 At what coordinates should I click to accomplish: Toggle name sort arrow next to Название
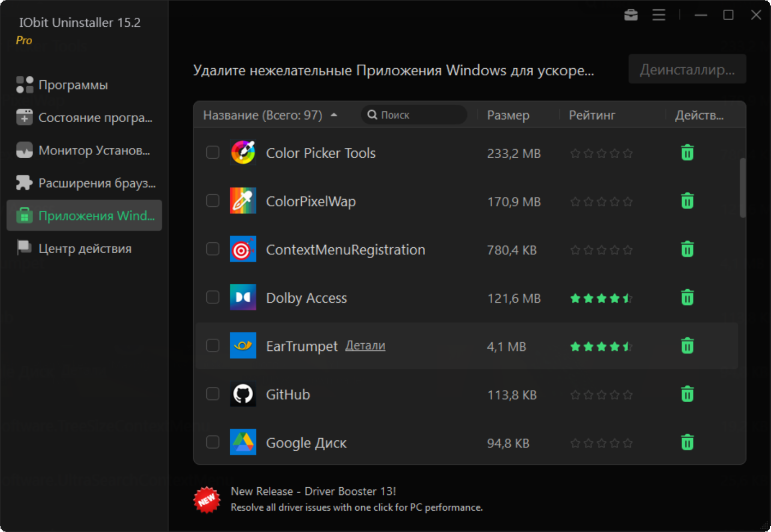tap(334, 115)
